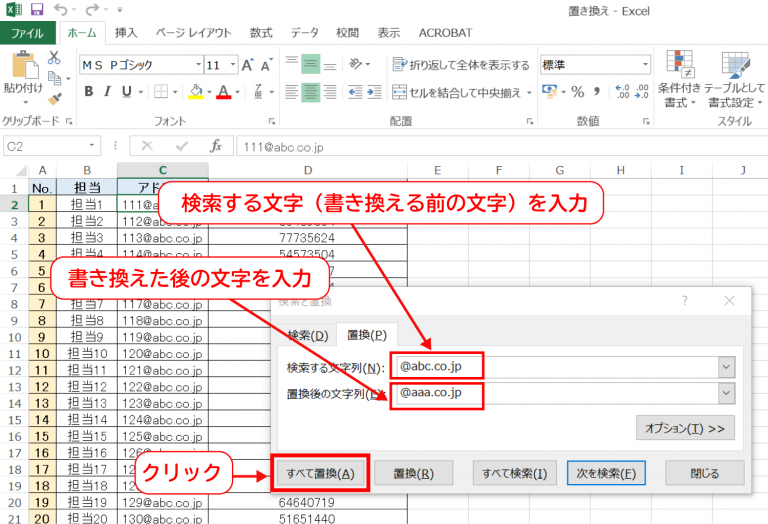Open 置換後の文字列 history dropdown arrow

726,393
